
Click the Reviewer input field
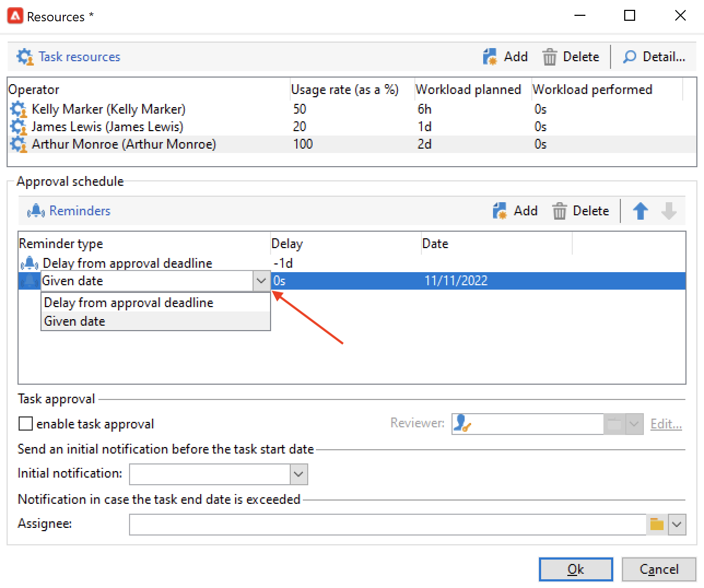[x=528, y=424]
